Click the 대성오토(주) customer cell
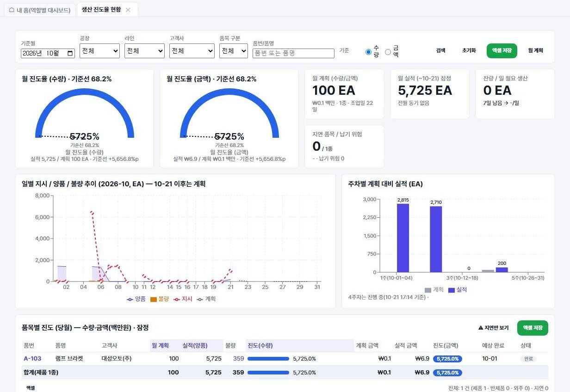Image resolution: width=570 pixels, height=392 pixels. [116, 358]
